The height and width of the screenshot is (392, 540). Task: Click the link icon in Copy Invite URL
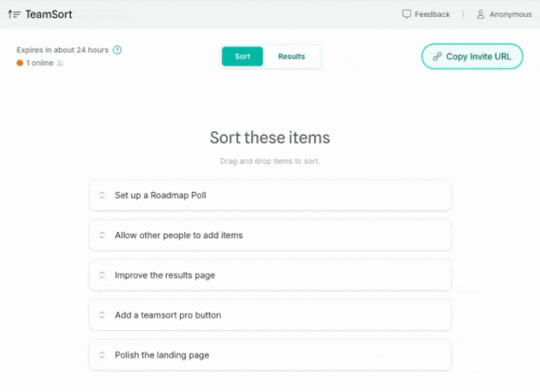pos(437,57)
